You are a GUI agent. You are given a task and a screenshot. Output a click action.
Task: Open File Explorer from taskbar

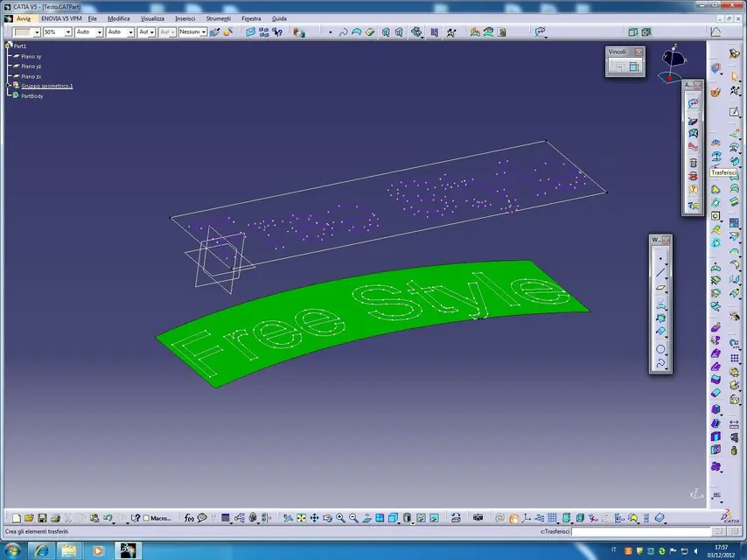point(69,551)
